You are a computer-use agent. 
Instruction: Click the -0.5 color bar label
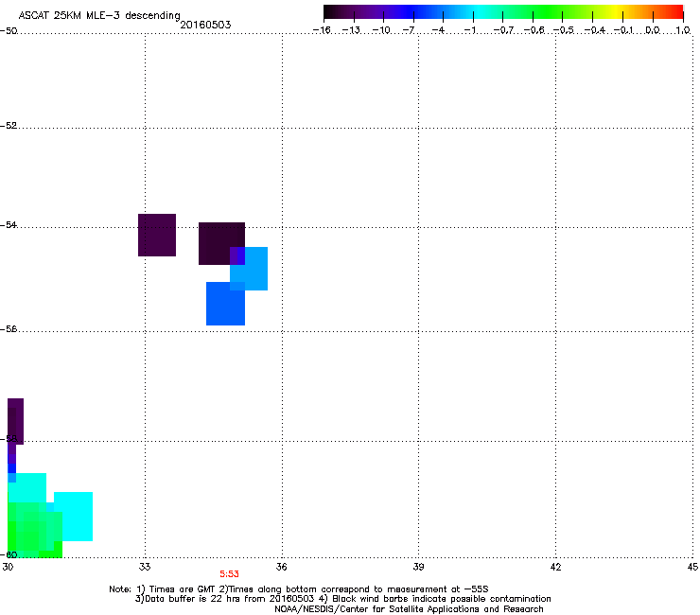[x=564, y=30]
